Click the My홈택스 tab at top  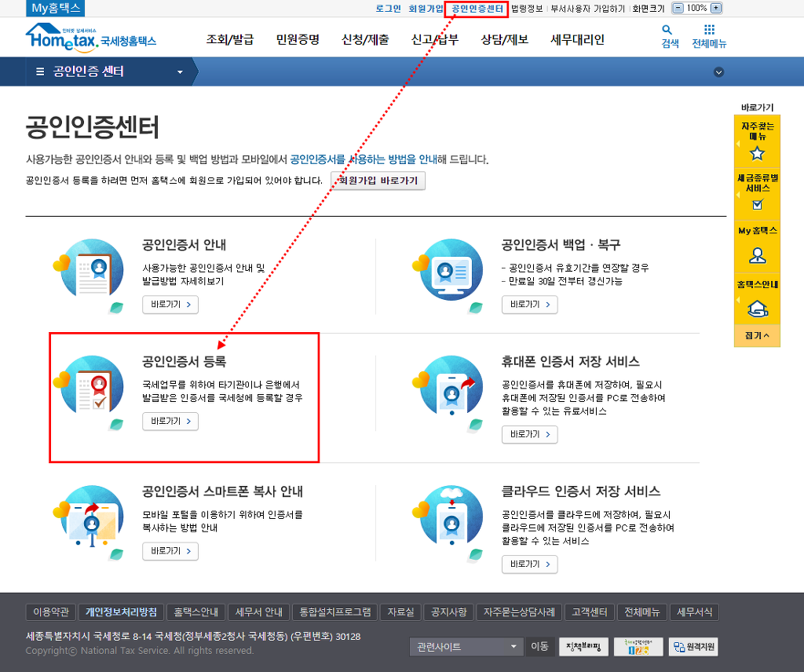56,8
